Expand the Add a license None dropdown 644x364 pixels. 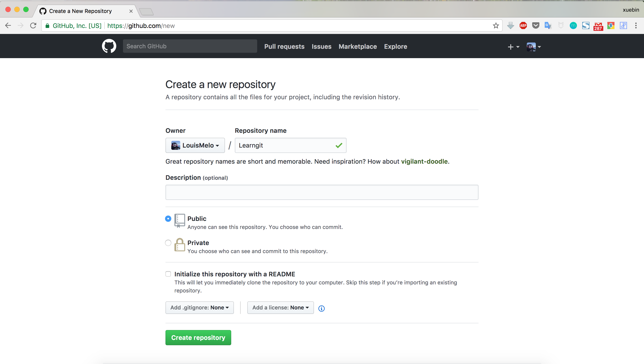[x=280, y=307]
